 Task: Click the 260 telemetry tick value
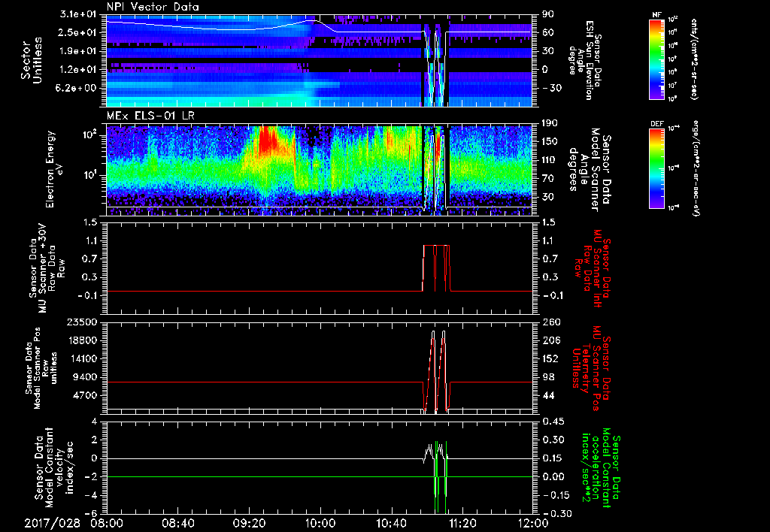(x=552, y=322)
